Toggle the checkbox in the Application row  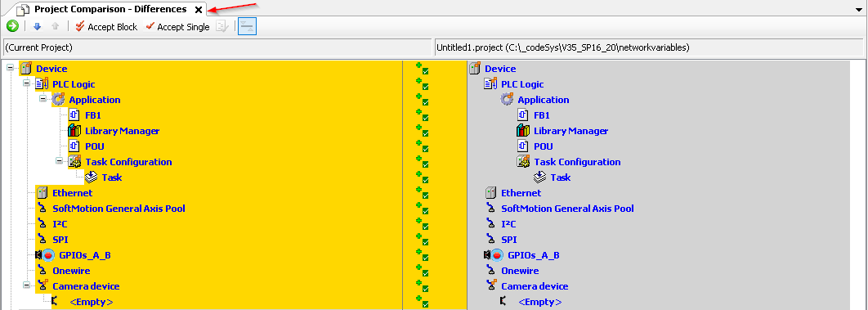coord(425,102)
